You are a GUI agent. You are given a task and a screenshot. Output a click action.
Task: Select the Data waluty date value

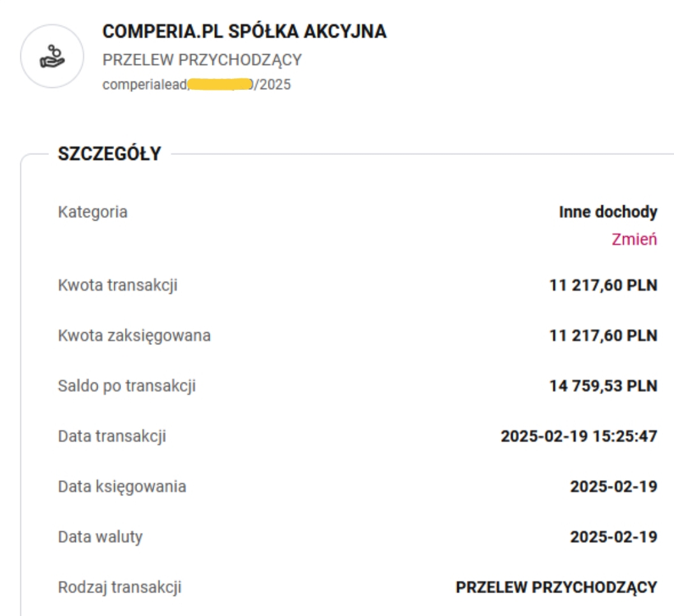coord(613,536)
